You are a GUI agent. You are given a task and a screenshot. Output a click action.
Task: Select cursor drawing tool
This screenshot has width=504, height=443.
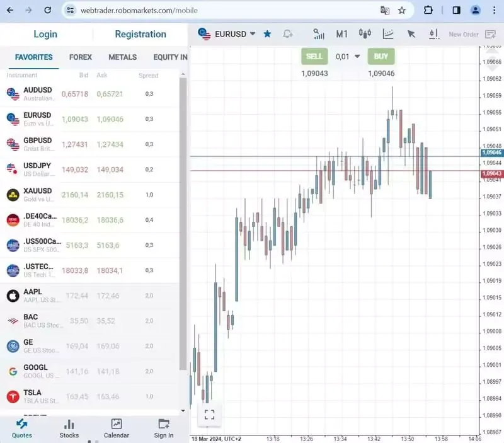pyautogui.click(x=411, y=34)
